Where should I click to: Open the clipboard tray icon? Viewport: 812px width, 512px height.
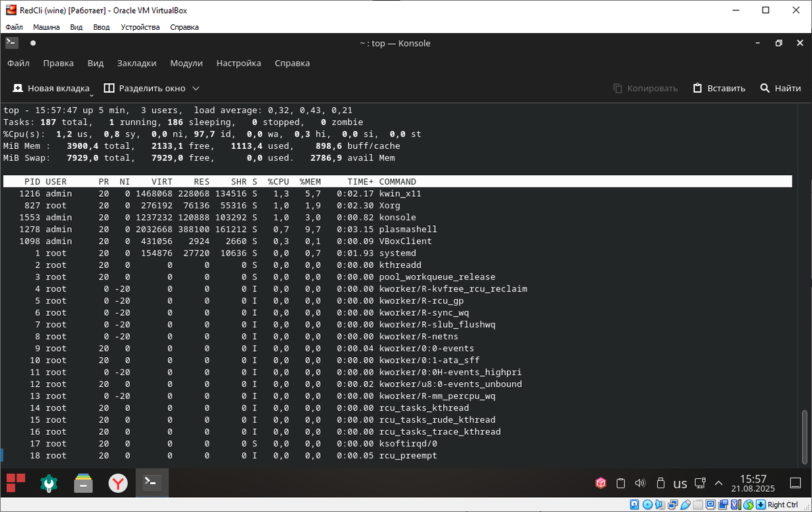pyautogui.click(x=621, y=483)
